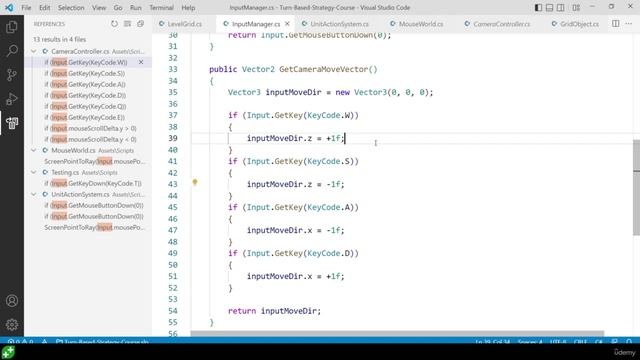Open the Run and Debug view
The height and width of the screenshot is (360, 640).
point(12,99)
